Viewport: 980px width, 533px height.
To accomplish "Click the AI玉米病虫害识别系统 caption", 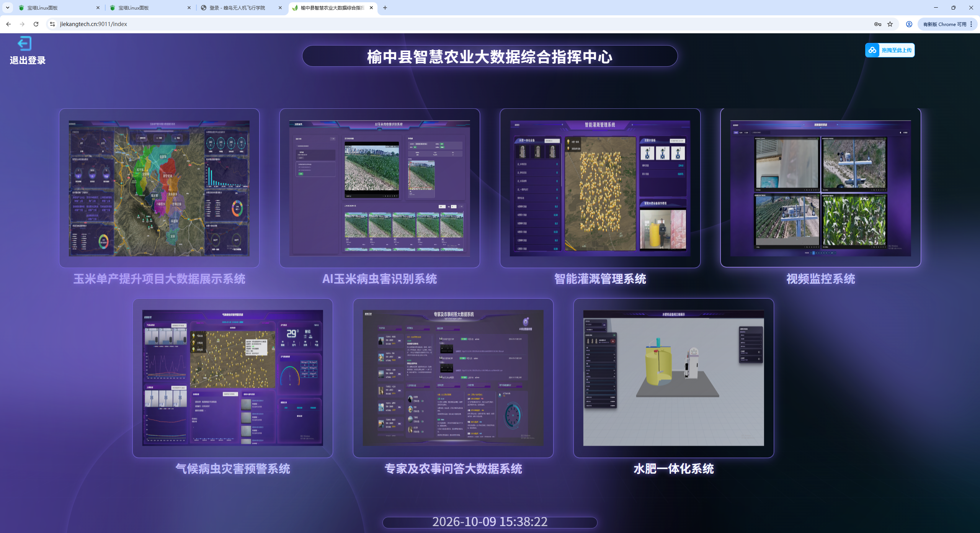I will pos(380,279).
